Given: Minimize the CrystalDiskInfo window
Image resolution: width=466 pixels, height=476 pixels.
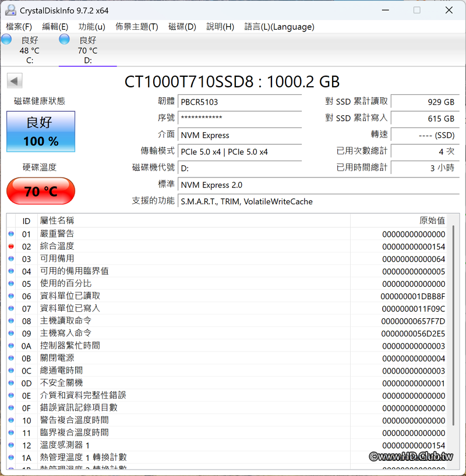Looking at the screenshot, I should coord(386,10).
